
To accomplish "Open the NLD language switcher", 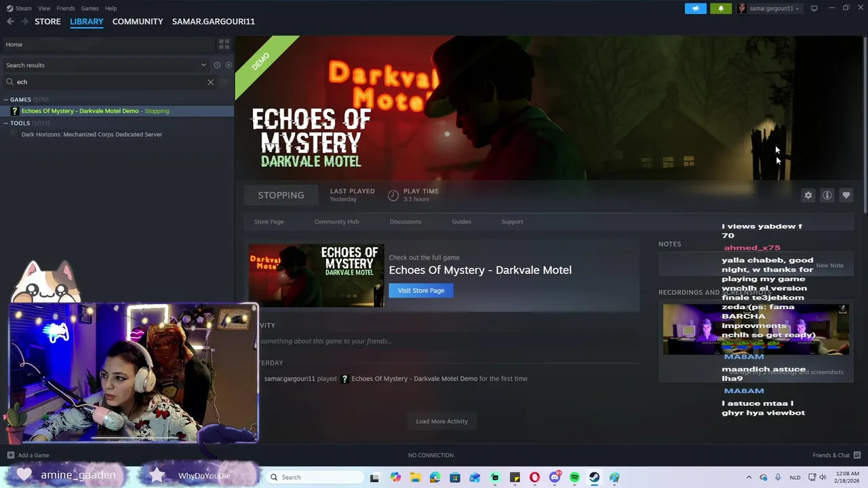I will [795, 477].
